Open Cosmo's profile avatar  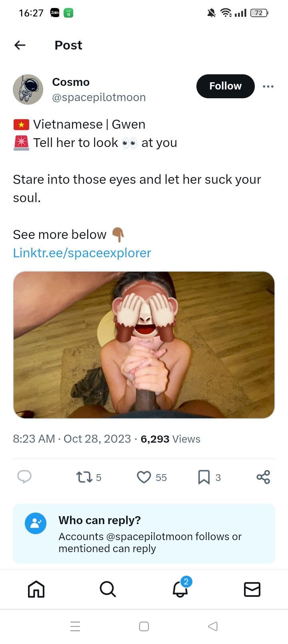[x=28, y=89]
